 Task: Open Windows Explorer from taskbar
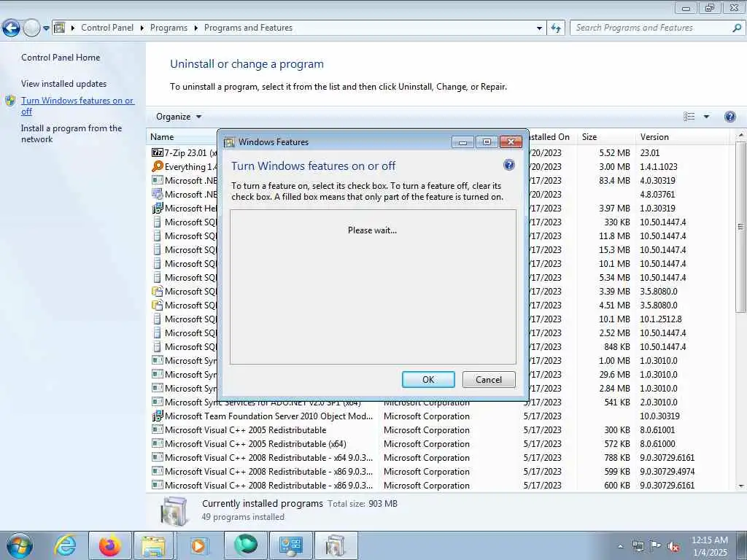pyautogui.click(x=154, y=545)
